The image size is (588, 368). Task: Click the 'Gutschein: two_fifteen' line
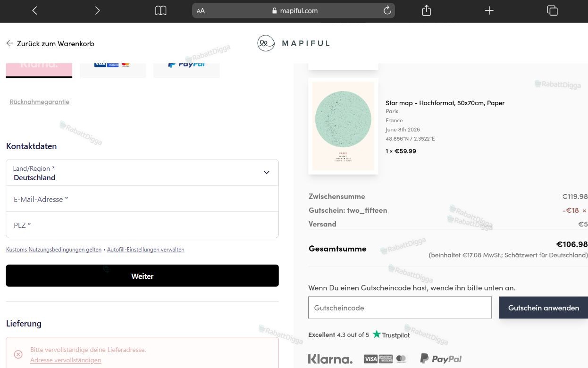click(x=348, y=210)
